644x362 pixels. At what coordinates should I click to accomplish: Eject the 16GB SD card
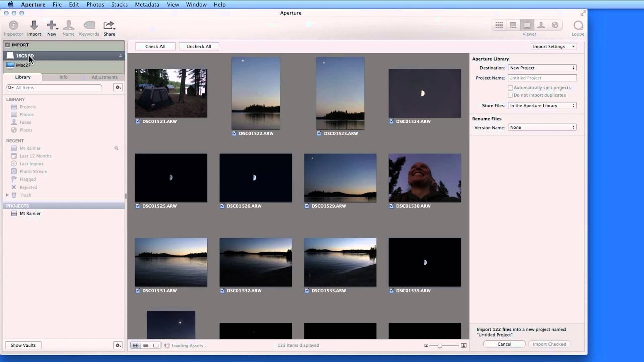point(120,56)
